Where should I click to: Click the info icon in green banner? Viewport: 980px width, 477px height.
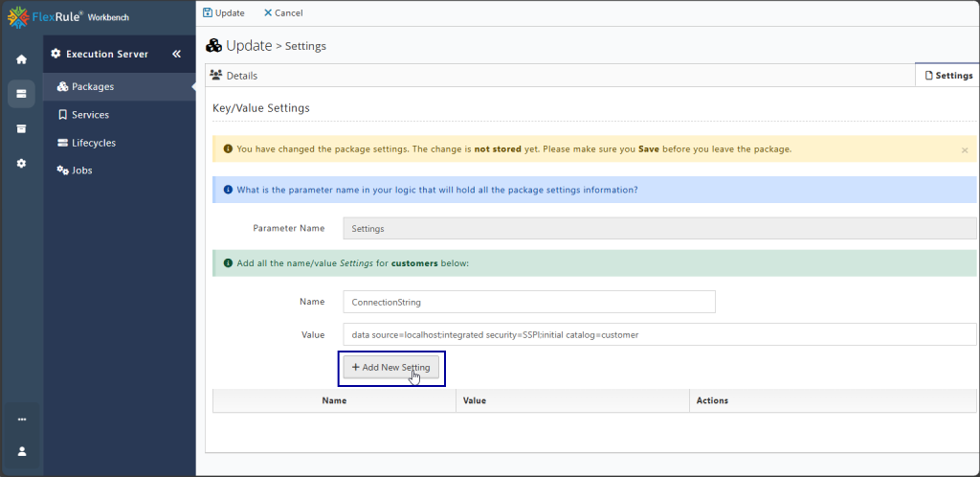pos(228,263)
